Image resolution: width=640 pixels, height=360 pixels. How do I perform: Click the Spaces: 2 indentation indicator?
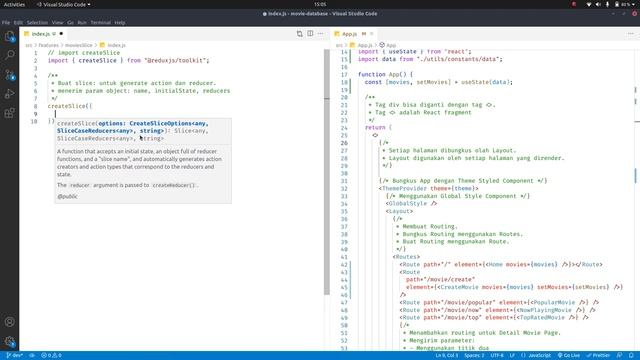click(x=474, y=356)
